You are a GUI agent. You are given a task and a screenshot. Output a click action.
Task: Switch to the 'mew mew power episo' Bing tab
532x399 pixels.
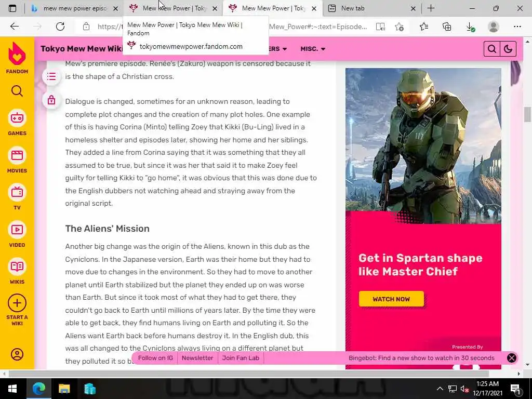pyautogui.click(x=75, y=8)
